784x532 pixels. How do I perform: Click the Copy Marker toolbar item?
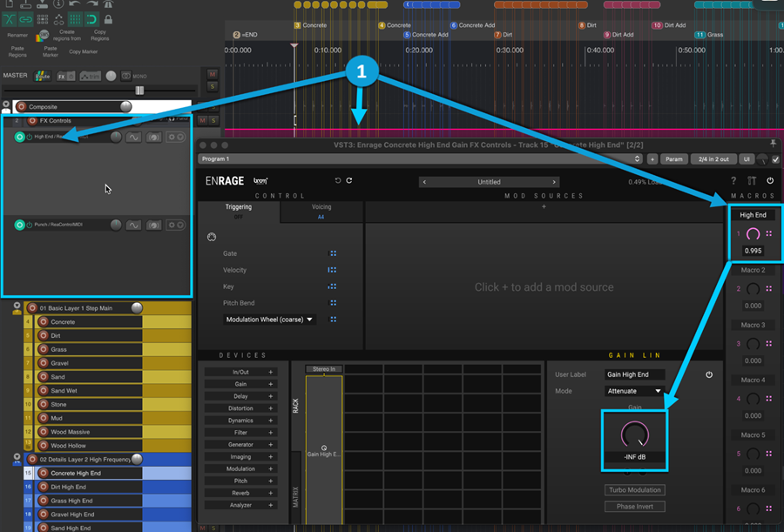(83, 51)
